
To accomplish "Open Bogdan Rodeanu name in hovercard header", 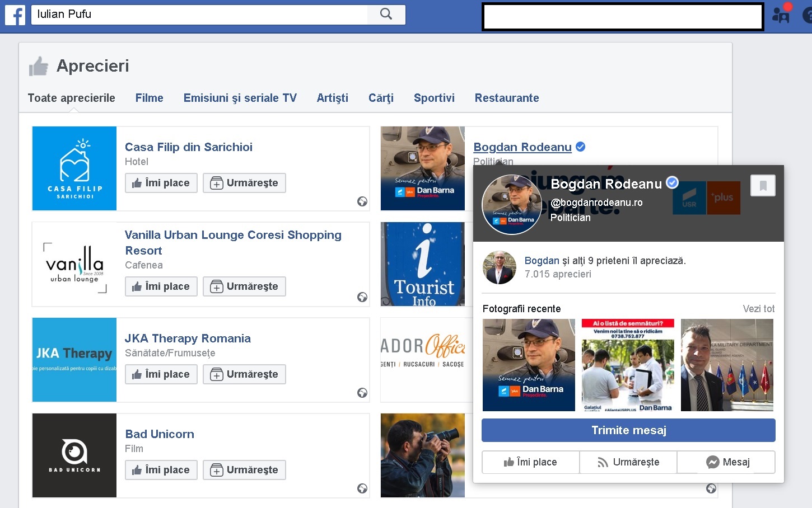I will point(606,184).
